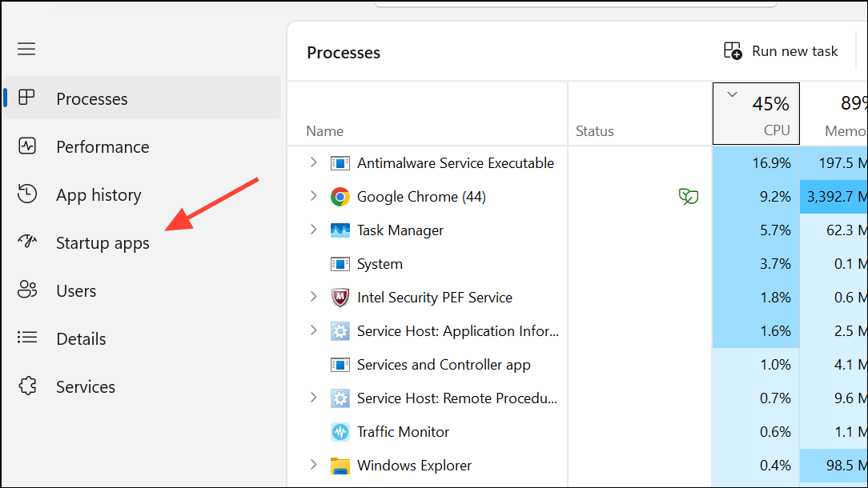Expand the Windows Explorer process row
Image resolution: width=868 pixels, height=488 pixels.
313,465
